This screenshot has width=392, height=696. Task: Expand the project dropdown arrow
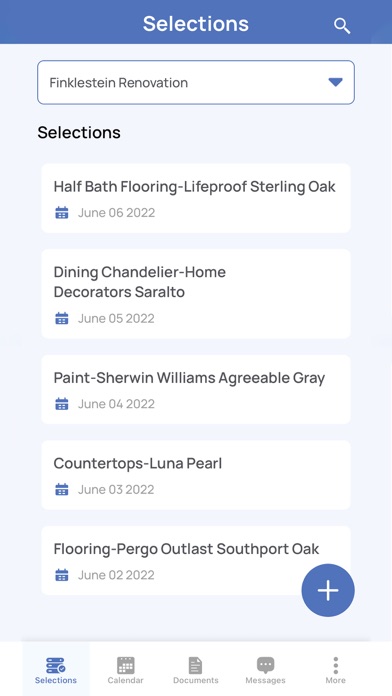(x=335, y=82)
